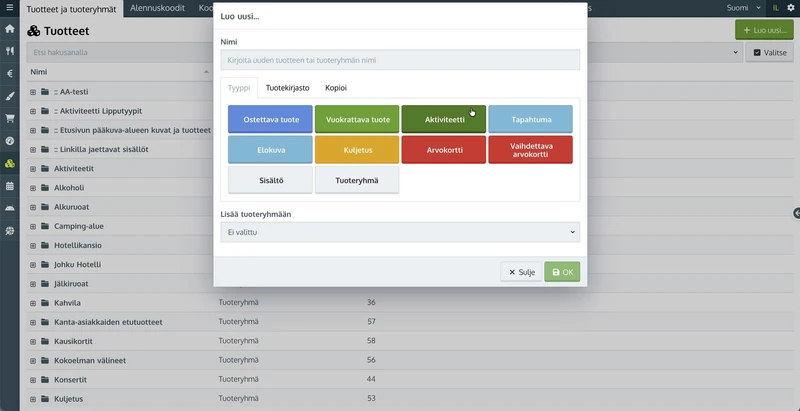Click Sulje to close the dialog
This screenshot has height=411, width=800.
[x=521, y=272]
